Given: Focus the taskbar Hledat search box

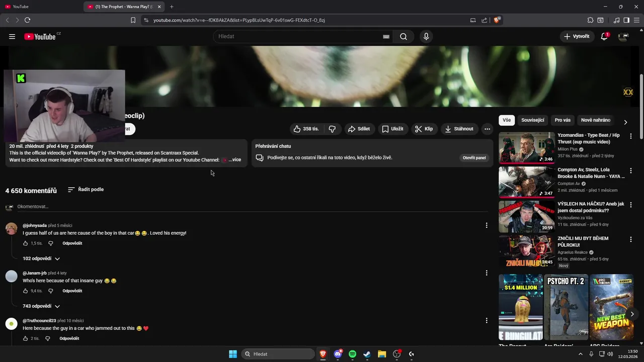Looking at the screenshot, I should click(x=278, y=354).
